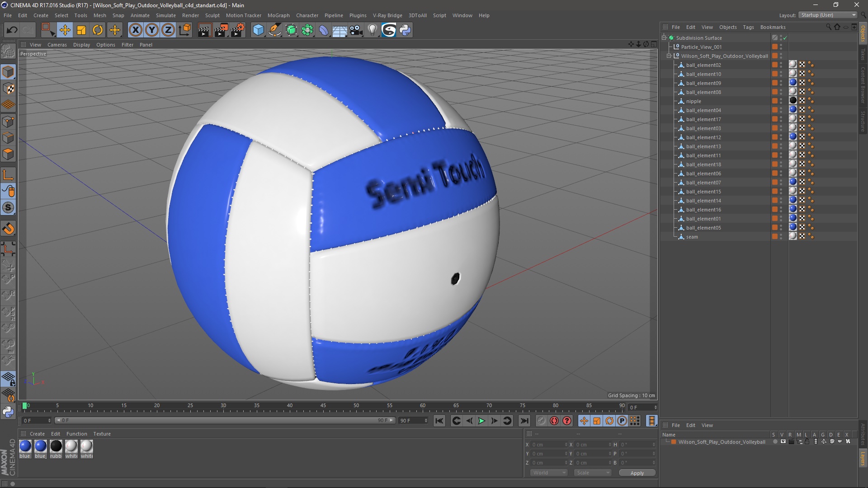
Task: Open Edit Render Settings icon
Action: [x=238, y=30]
